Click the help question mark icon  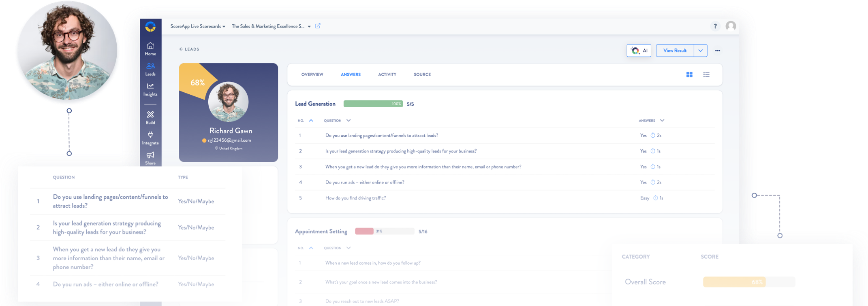[x=715, y=26]
